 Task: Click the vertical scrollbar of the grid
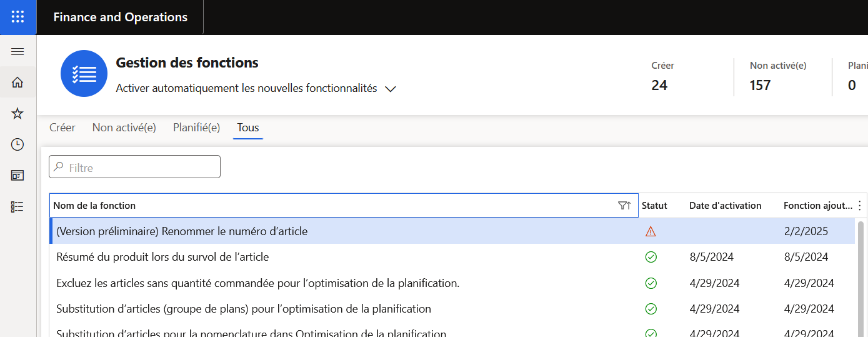(x=861, y=278)
